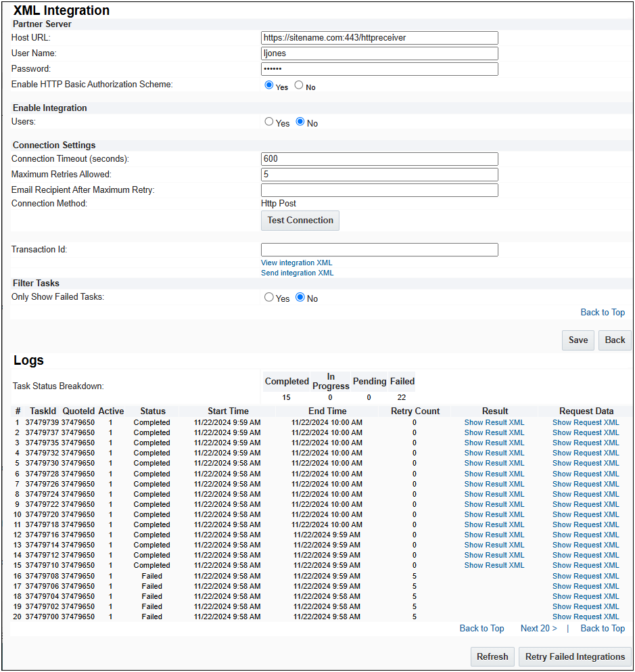Viewport: 635px width, 672px height.
Task: Show Result XML for the first log row
Action: [494, 422]
